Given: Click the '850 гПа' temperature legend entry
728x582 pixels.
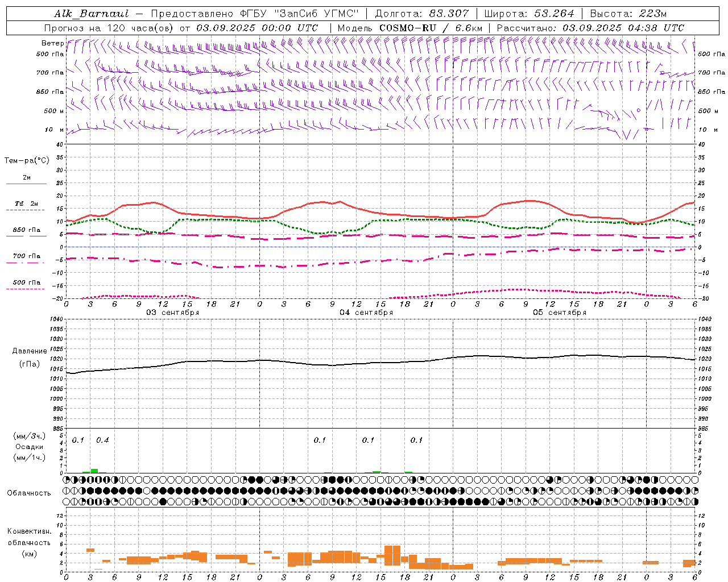Looking at the screenshot, I should [x=27, y=230].
